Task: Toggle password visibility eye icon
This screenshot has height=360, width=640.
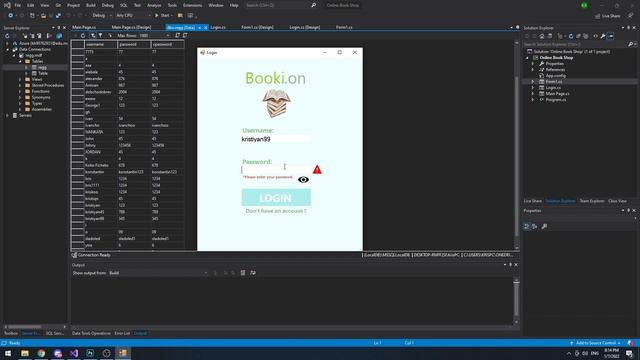Action: [303, 180]
